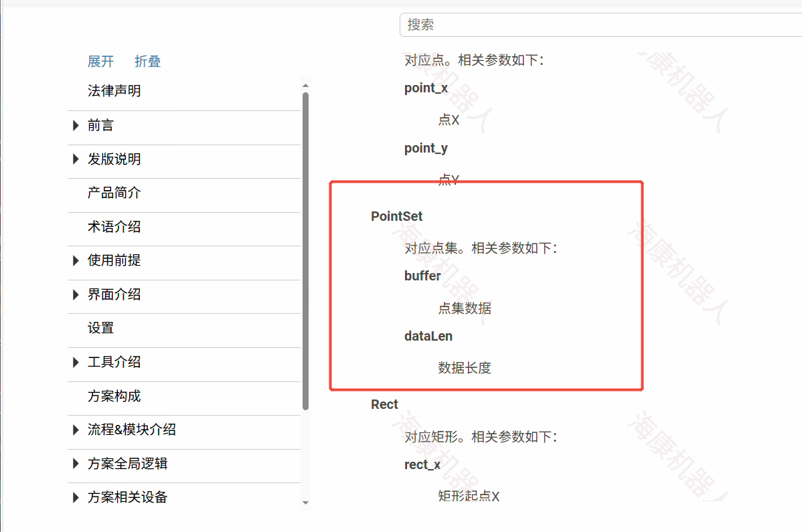Click 展开 to expand all tree nodes
The height and width of the screenshot is (532, 802).
[x=100, y=61]
